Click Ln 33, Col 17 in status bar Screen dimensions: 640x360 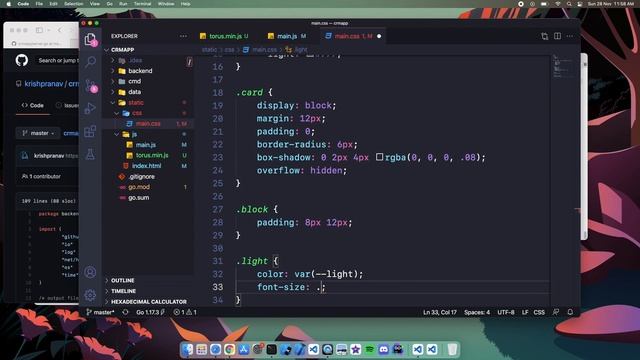click(x=440, y=312)
